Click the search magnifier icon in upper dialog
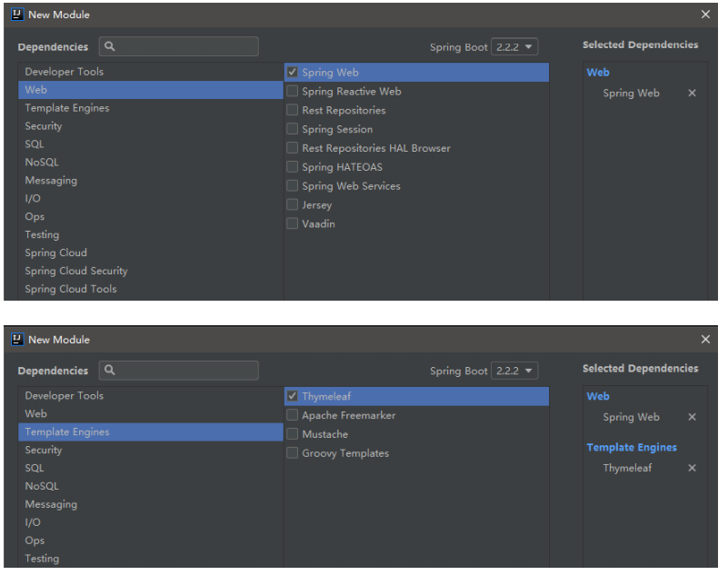This screenshot has height=575, width=728. tap(110, 46)
